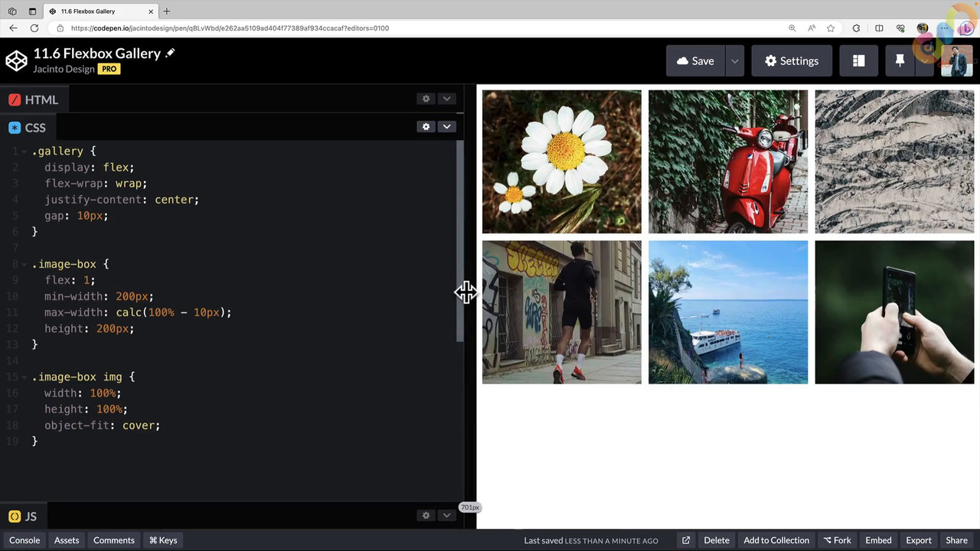This screenshot has height=551, width=980.
Task: Open the Assets panel
Action: click(x=67, y=540)
